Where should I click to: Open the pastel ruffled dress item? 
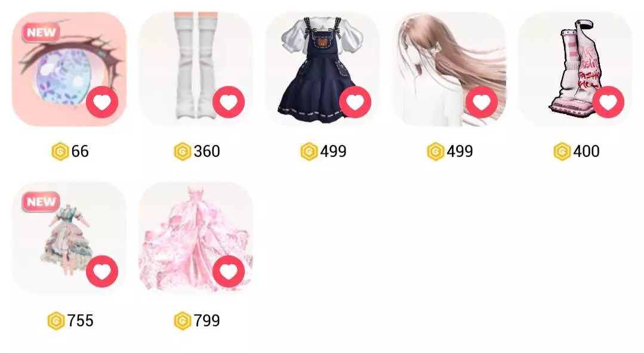click(x=69, y=238)
